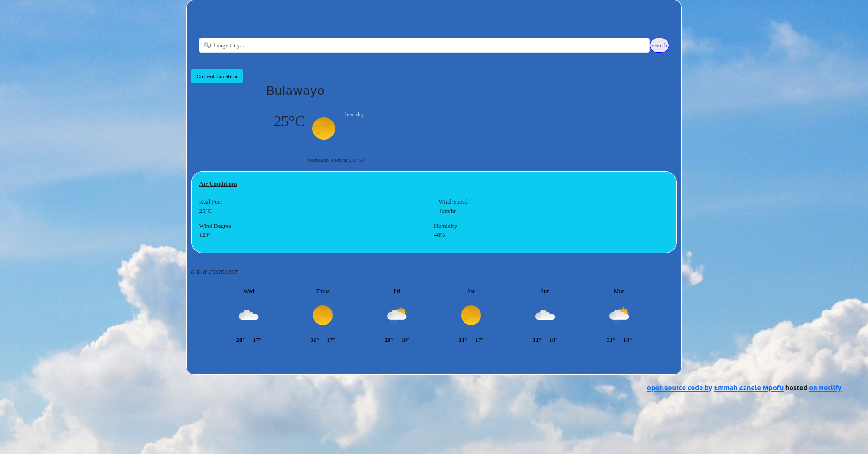Select the 6-DAY FORECAST label

click(x=214, y=272)
